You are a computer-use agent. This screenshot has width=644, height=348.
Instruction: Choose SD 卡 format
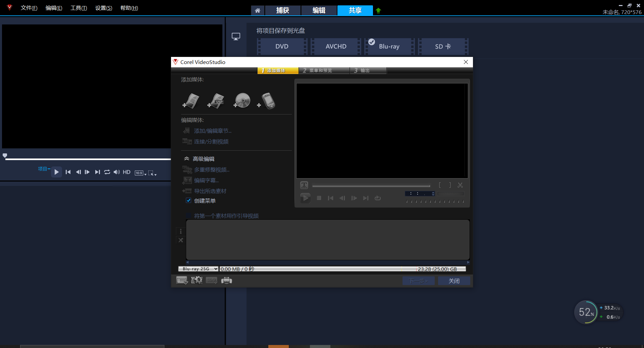point(443,47)
